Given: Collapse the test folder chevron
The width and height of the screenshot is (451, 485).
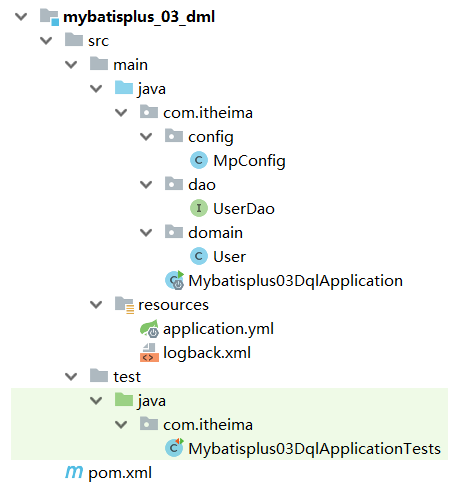Looking at the screenshot, I should (x=71, y=376).
